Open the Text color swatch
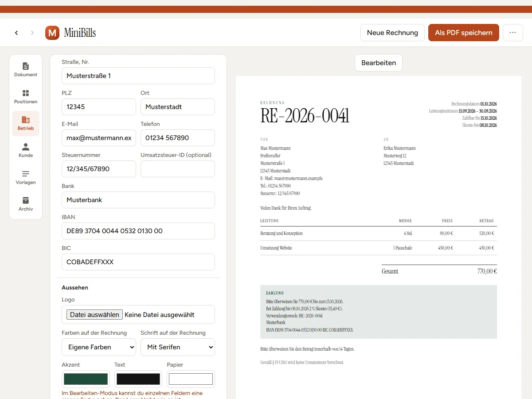Screen dimensions: 532x399 click(138, 379)
